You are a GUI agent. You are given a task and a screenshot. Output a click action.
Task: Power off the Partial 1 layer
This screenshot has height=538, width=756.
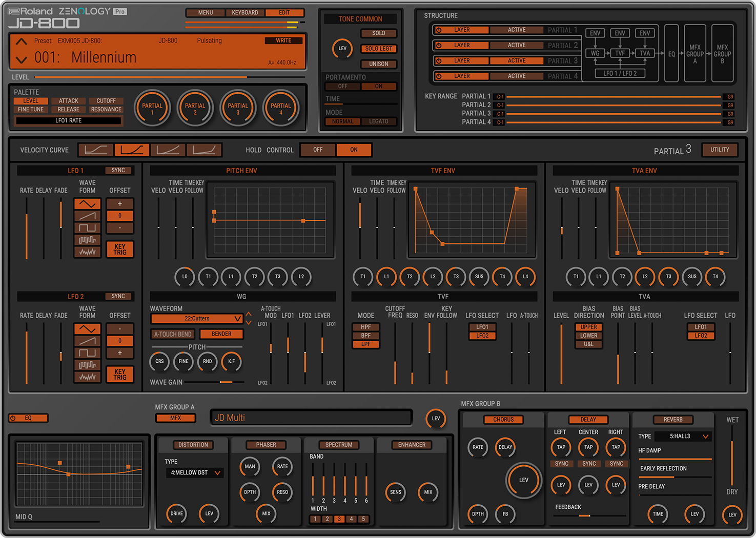439,30
